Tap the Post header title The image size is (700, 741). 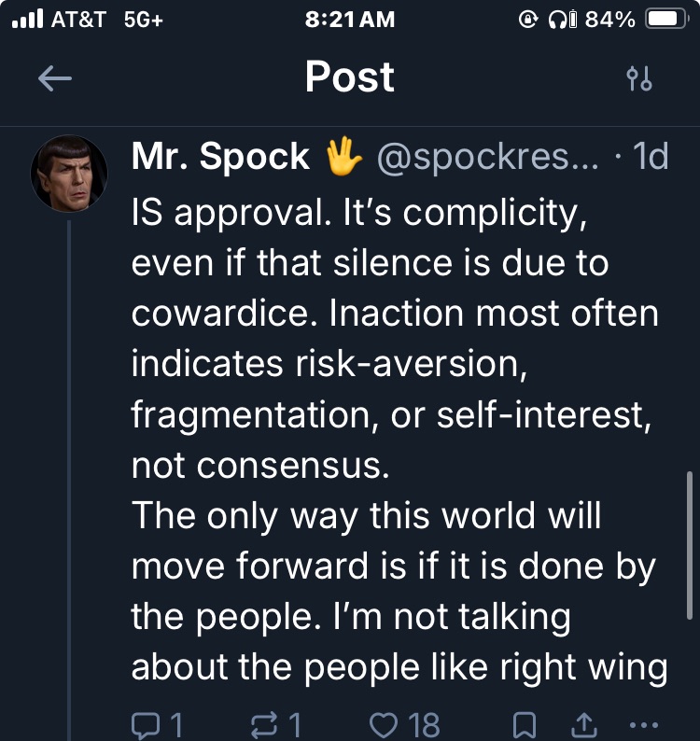350,77
